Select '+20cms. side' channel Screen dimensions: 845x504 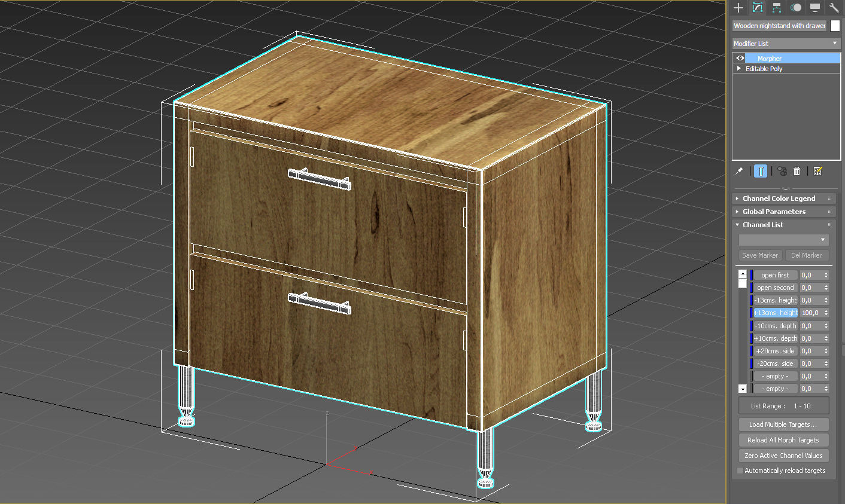[x=776, y=351]
